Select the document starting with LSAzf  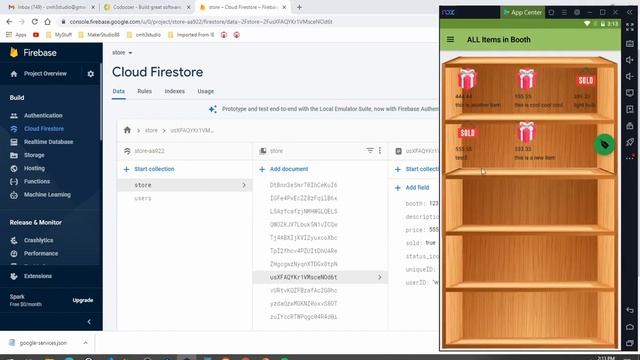tap(303, 211)
